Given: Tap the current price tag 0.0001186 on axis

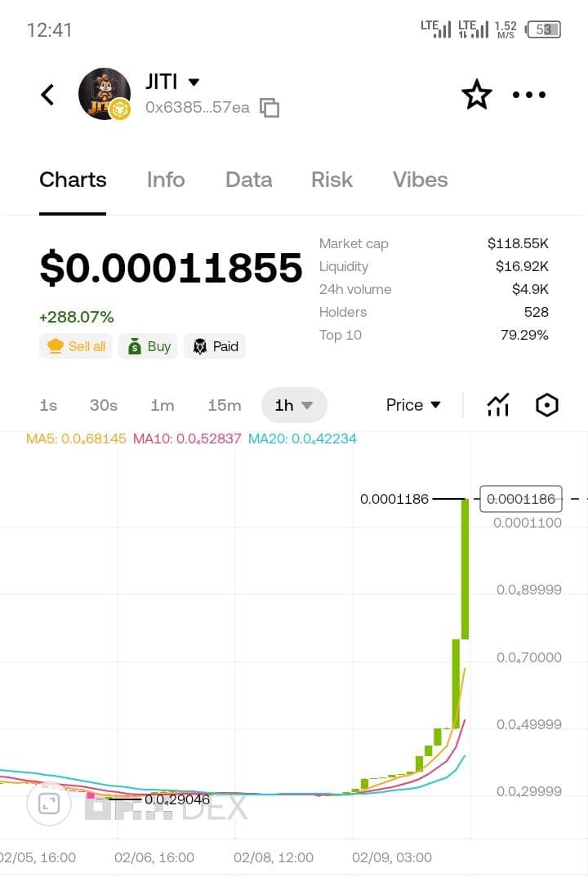Looking at the screenshot, I should [x=521, y=499].
